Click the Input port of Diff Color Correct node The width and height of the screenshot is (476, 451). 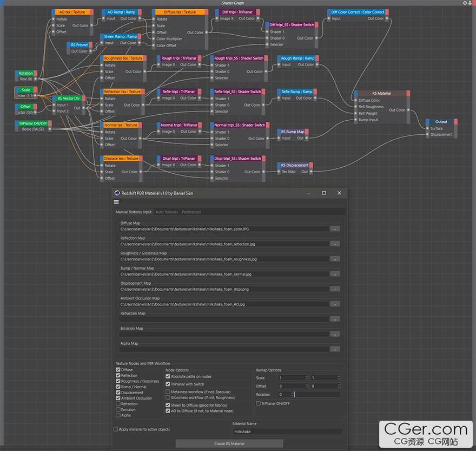[329, 18]
